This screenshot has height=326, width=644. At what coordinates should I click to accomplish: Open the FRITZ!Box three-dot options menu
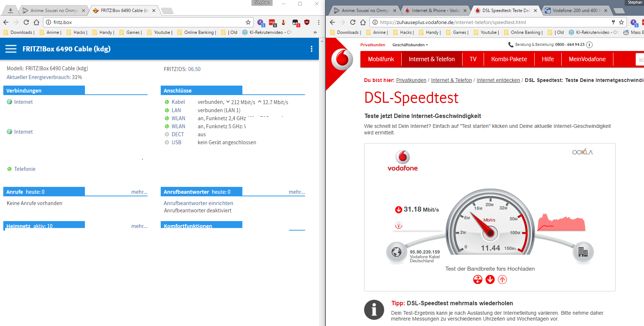coord(312,49)
